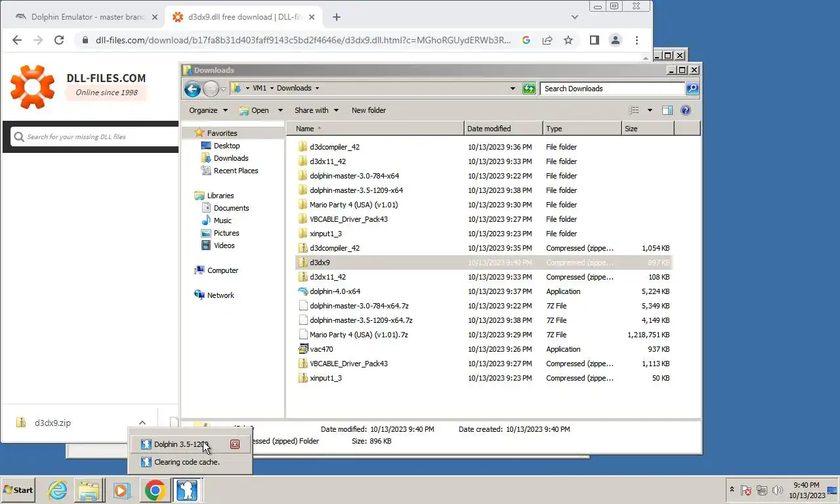Image resolution: width=840 pixels, height=504 pixels.
Task: Sort by the Name column header
Action: coord(375,129)
